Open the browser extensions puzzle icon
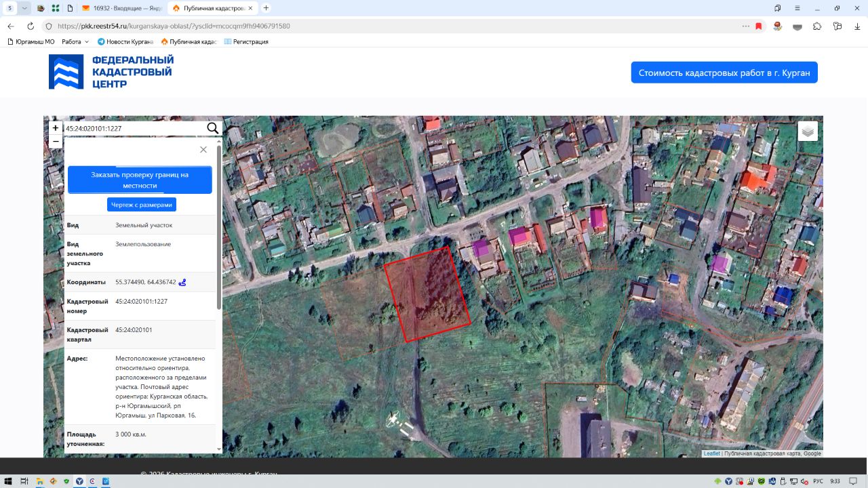This screenshot has width=868, height=488. pos(817,26)
